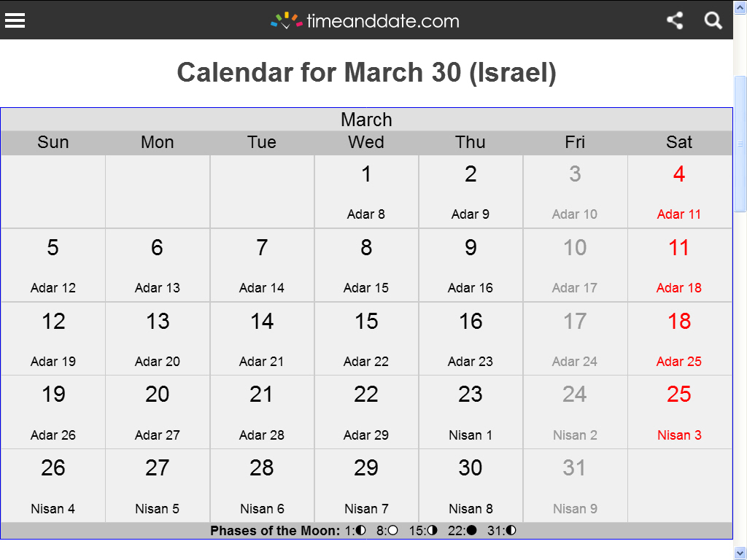Open the hamburger menu icon
This screenshot has width=747, height=560.
(x=15, y=20)
